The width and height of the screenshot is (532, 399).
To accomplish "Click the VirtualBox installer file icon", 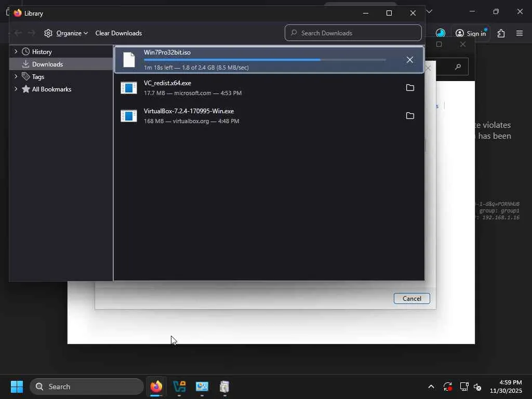I will click(129, 116).
